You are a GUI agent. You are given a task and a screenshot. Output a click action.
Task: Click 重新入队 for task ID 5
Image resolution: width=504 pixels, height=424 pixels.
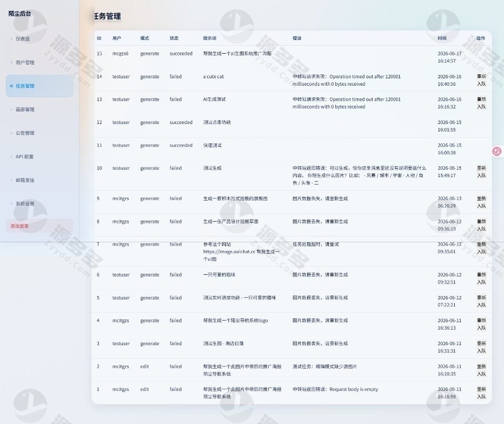[481, 301]
